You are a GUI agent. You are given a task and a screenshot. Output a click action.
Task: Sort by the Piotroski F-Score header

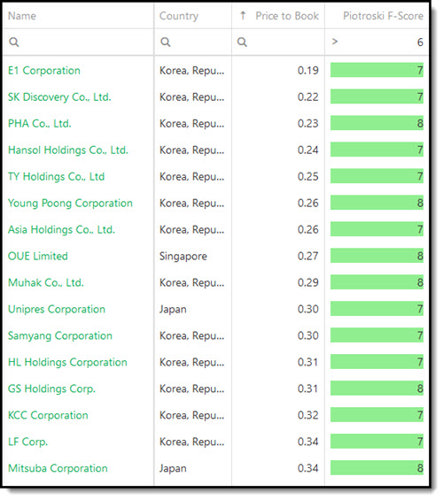(x=383, y=16)
